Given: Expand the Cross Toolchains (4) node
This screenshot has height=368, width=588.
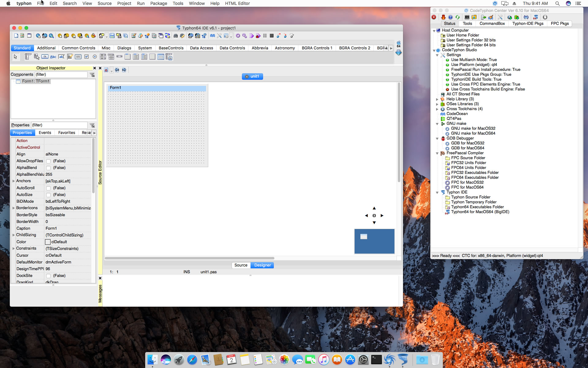Looking at the screenshot, I should (x=437, y=109).
